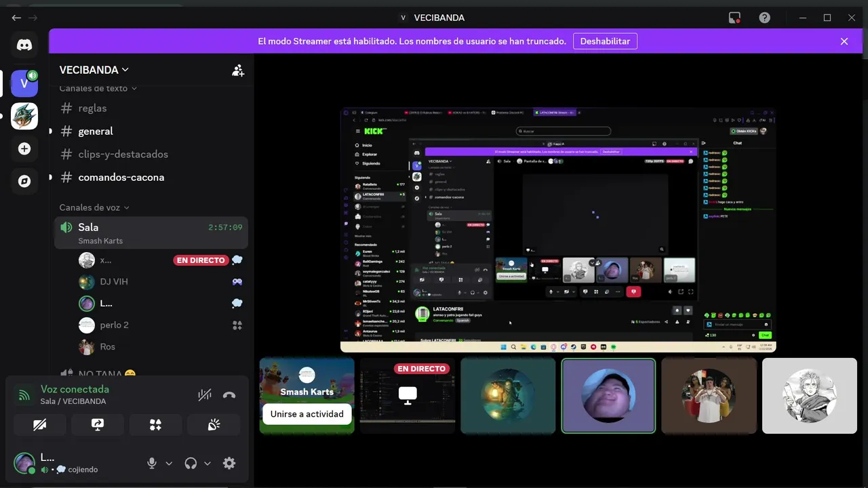Image resolution: width=868 pixels, height=488 pixels.
Task: Click the 2:57:09 call timer
Action: (x=225, y=227)
